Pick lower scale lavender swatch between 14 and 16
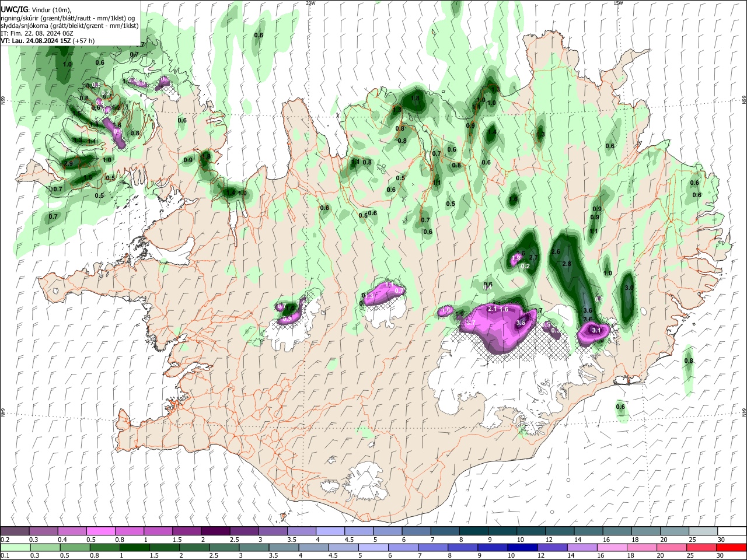 pyautogui.click(x=581, y=547)
